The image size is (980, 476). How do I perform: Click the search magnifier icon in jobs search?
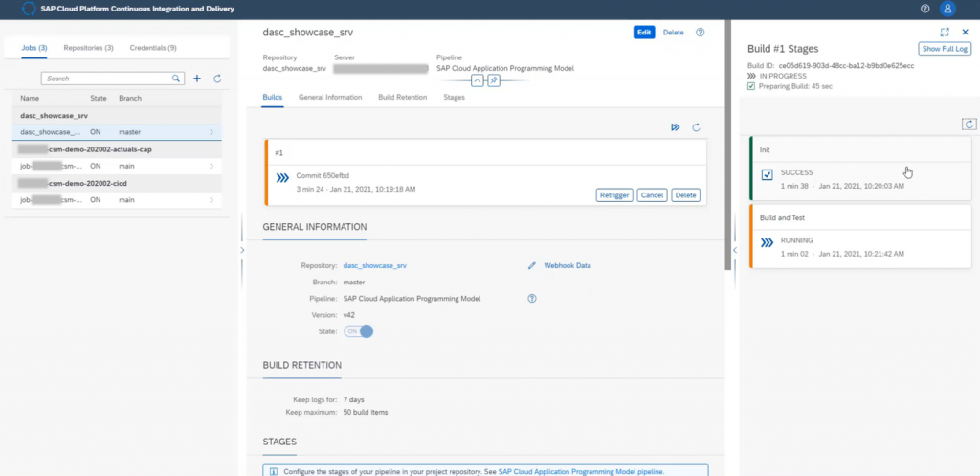(176, 79)
